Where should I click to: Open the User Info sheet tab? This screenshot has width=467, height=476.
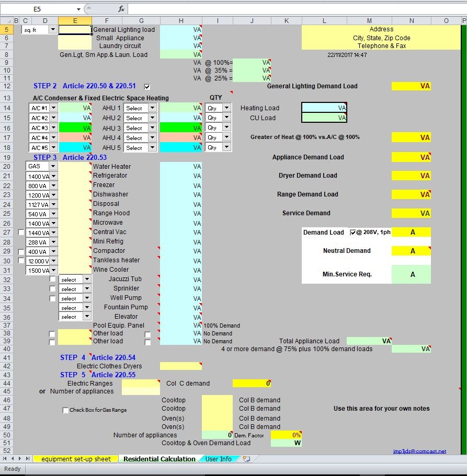coord(218,459)
